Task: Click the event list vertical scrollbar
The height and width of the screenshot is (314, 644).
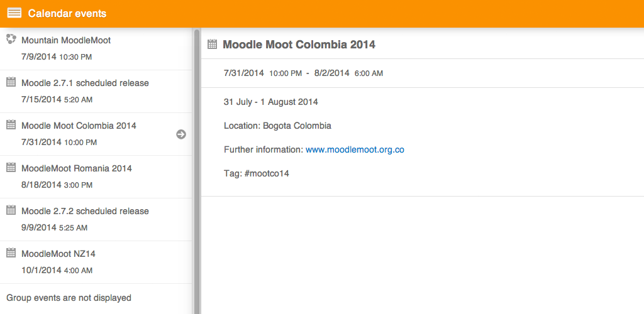Action: click(x=197, y=171)
